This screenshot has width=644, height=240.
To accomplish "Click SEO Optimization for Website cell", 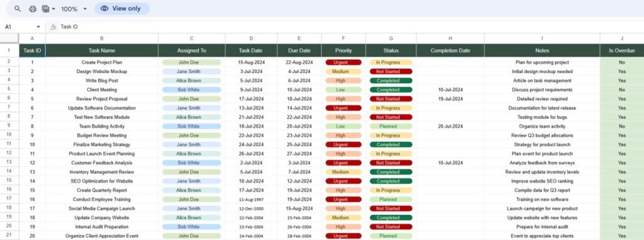I will click(x=102, y=181).
